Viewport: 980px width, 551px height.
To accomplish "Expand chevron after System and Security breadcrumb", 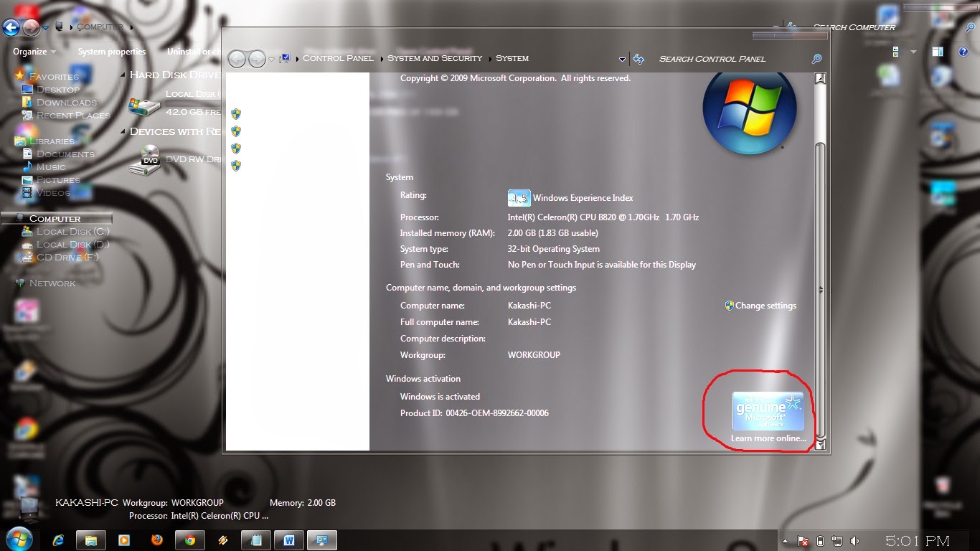I will pyautogui.click(x=489, y=59).
